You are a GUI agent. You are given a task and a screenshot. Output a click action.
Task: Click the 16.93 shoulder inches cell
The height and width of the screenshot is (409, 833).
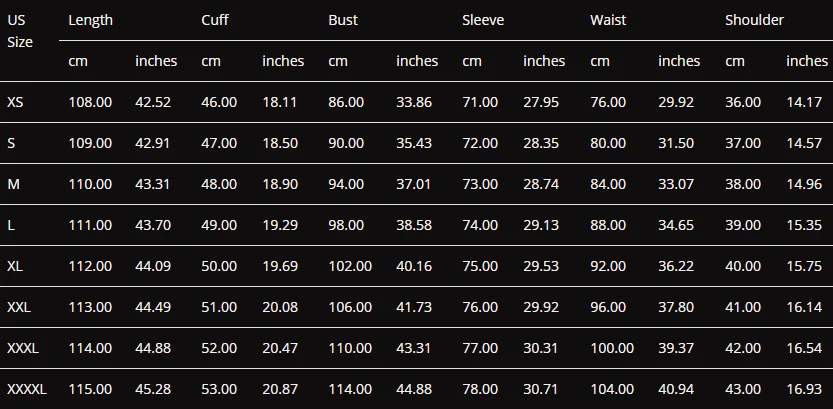coord(804,389)
